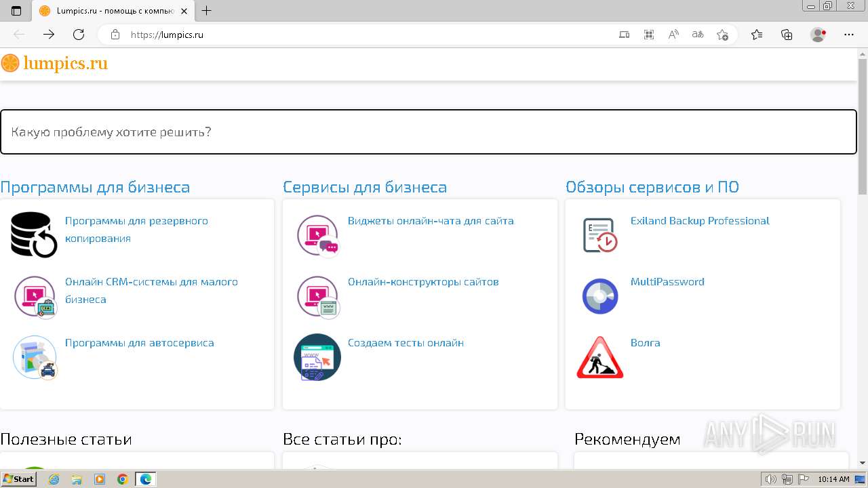Close the Lumpics.ru tab
Image resolution: width=868 pixels, height=488 pixels.
tap(184, 11)
